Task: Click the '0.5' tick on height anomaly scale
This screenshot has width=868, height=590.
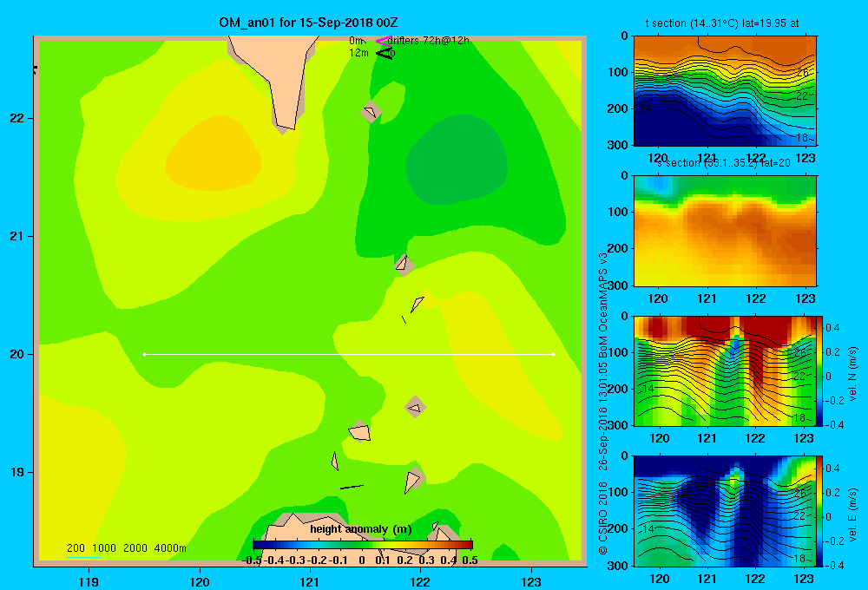Action: [470, 560]
